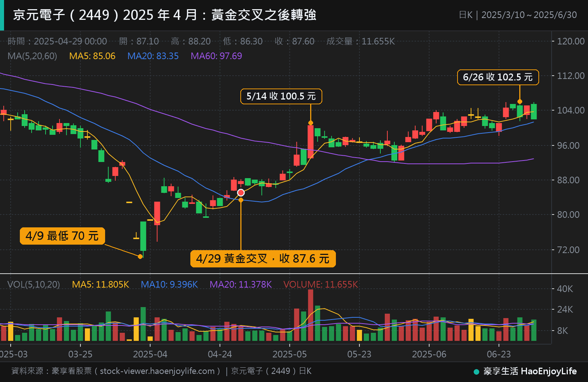The height and width of the screenshot is (382, 588).
Task: Click the 104.00 price axis label
Action: point(571,110)
